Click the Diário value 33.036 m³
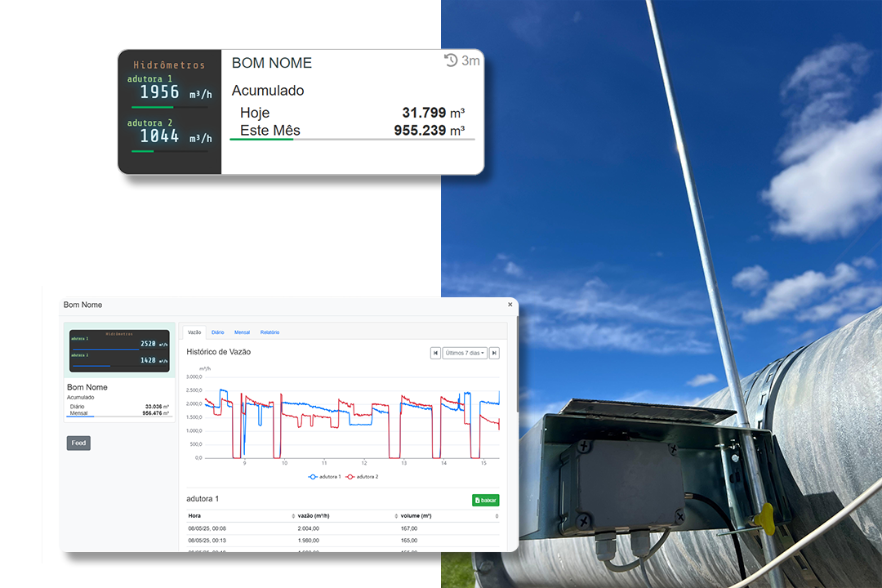 click(x=157, y=406)
